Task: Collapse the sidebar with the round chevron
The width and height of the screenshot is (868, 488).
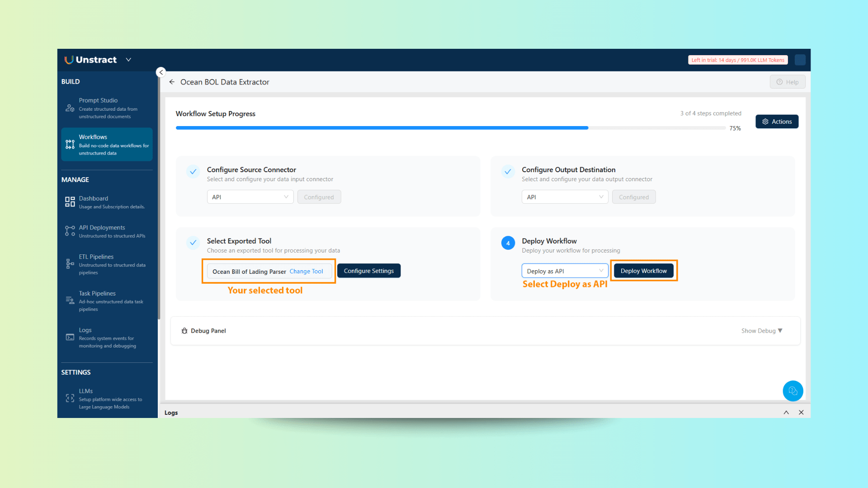Action: tap(161, 72)
